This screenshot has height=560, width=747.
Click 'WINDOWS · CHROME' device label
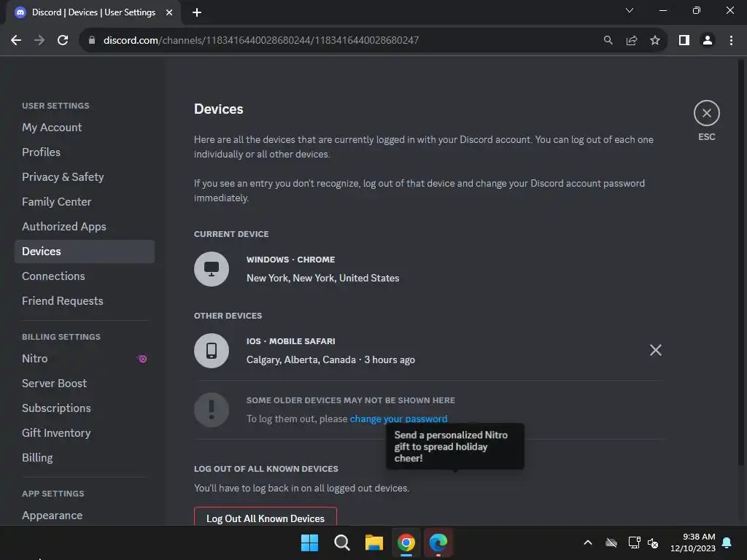[290, 260]
